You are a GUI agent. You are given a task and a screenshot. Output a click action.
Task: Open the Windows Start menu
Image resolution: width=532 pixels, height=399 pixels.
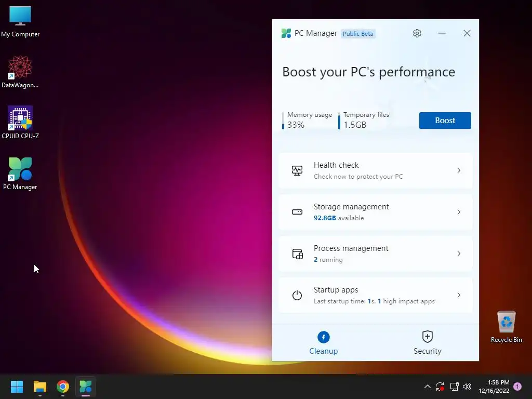tap(17, 387)
